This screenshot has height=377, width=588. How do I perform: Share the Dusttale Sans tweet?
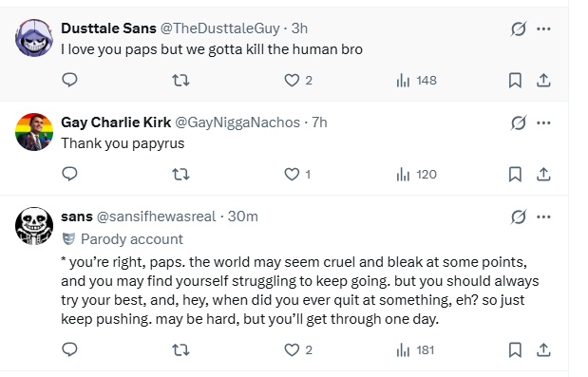pyautogui.click(x=543, y=80)
